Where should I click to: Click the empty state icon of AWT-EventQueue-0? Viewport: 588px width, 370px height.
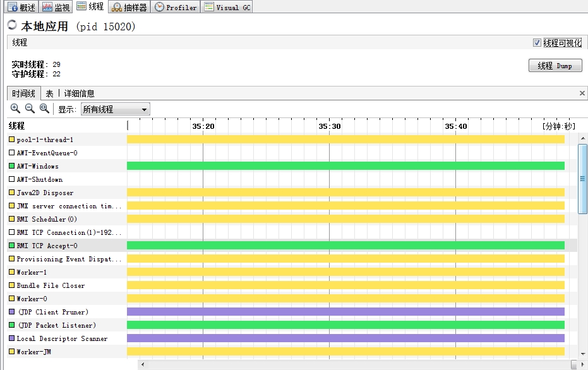[11, 153]
